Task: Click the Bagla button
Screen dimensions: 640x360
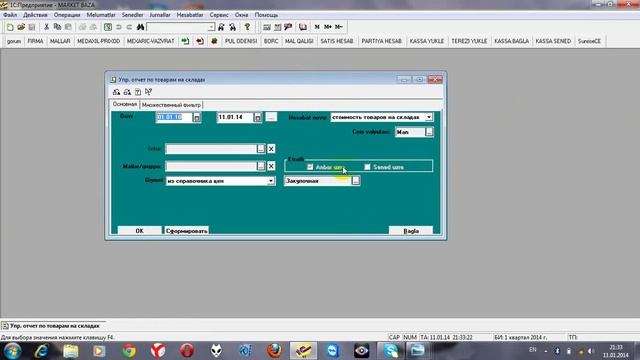Action: (411, 231)
